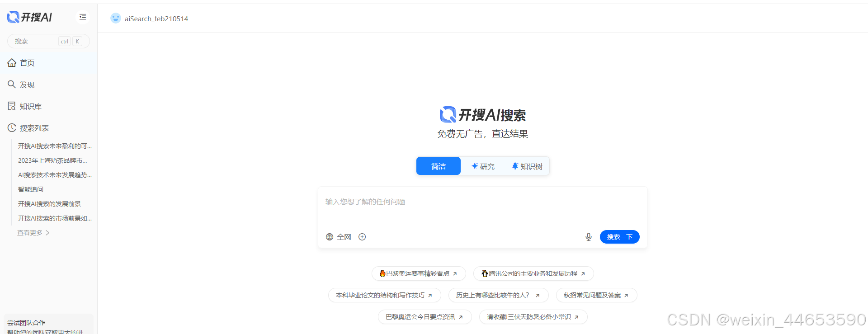Open history item 2023年上海奶茶品牌市...

point(52,160)
